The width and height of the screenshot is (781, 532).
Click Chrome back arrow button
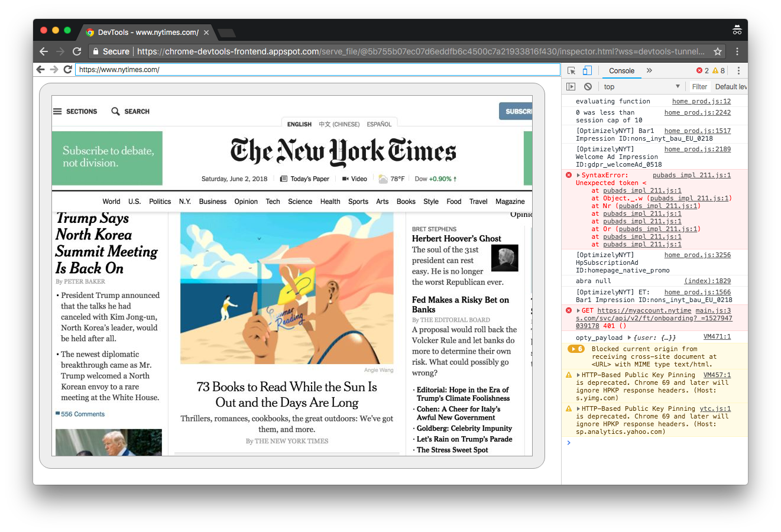[x=44, y=51]
